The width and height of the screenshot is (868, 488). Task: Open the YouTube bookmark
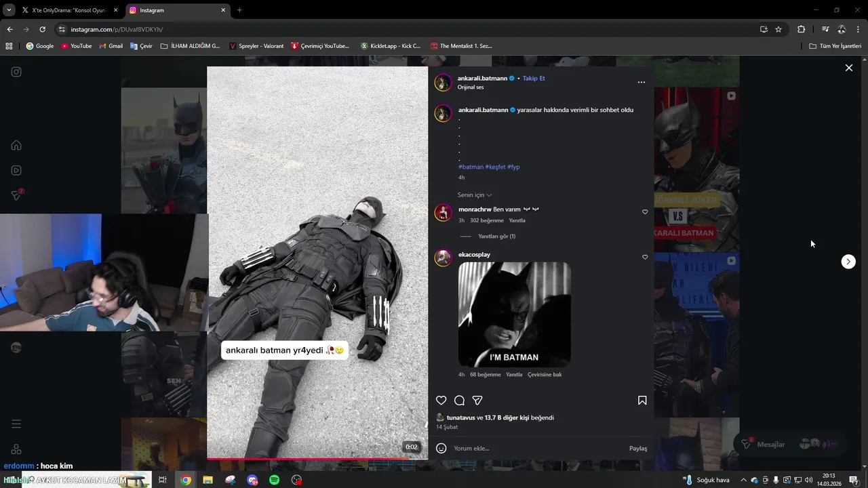[76, 46]
